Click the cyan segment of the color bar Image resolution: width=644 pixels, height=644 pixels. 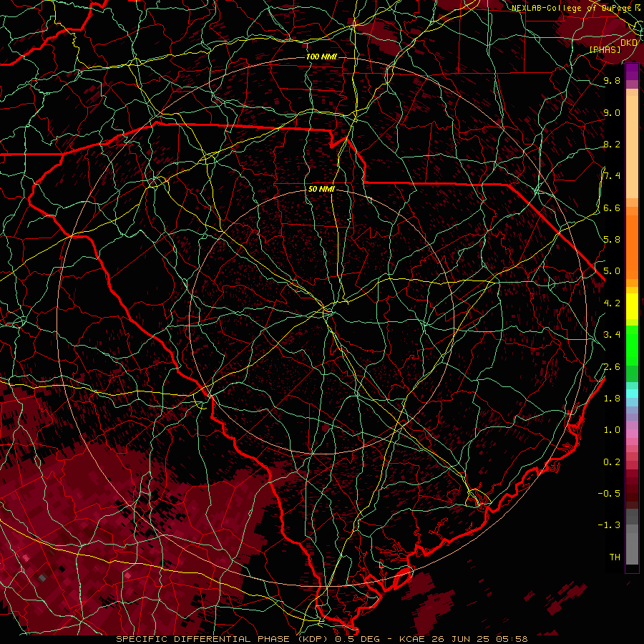(632, 393)
